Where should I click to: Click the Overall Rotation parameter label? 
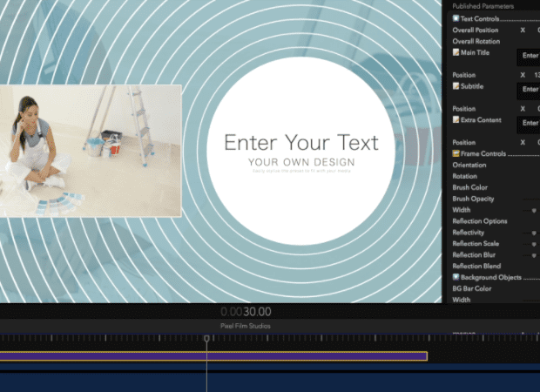(476, 41)
